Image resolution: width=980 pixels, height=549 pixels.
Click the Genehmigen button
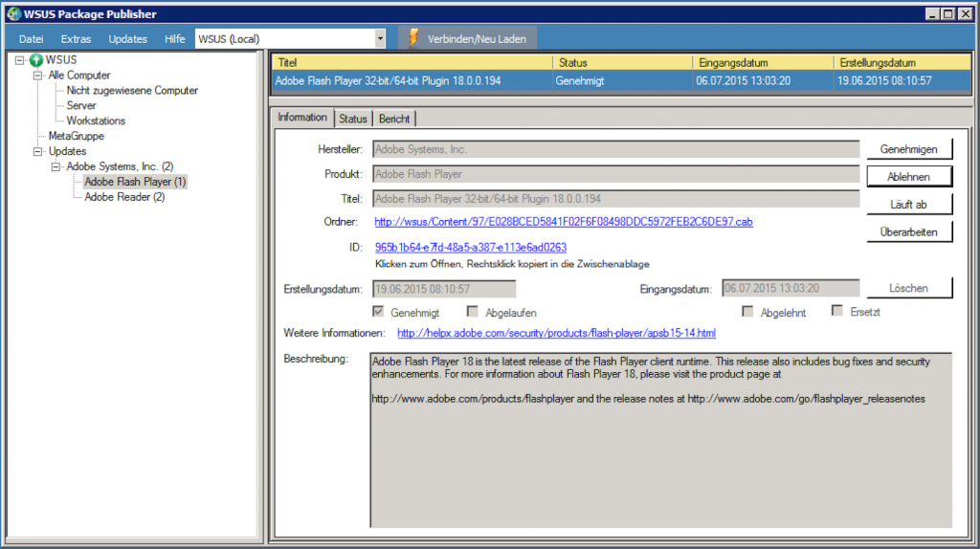pyautogui.click(x=909, y=149)
